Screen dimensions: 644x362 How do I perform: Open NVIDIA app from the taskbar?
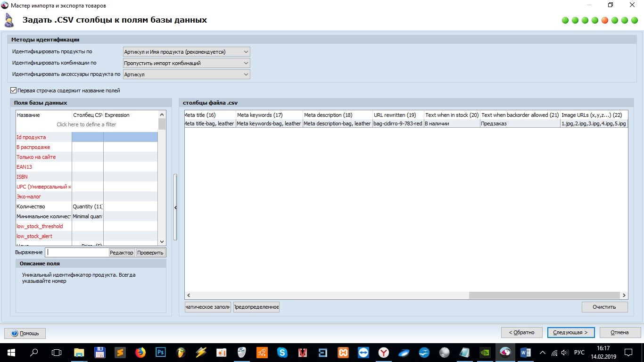(485, 352)
